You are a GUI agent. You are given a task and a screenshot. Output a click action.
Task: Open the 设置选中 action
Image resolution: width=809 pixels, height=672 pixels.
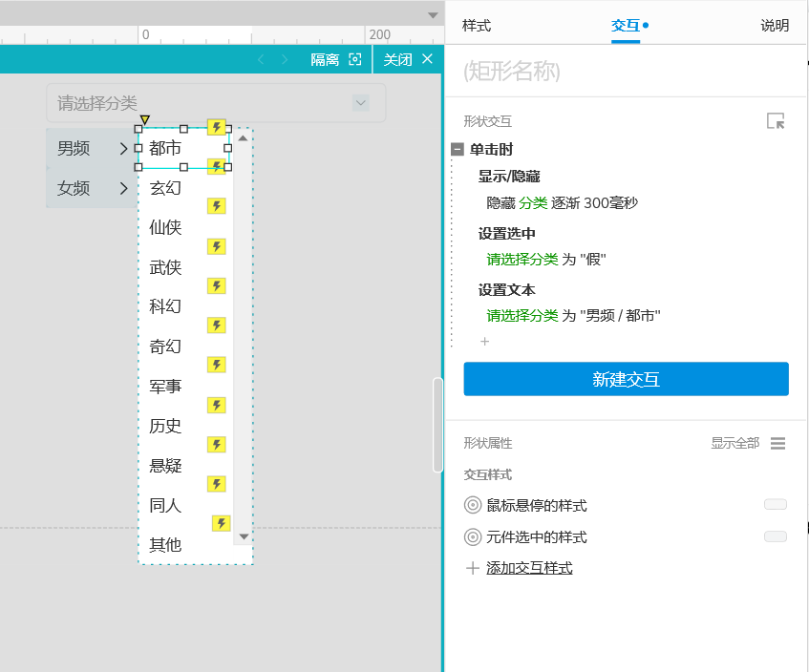506,234
